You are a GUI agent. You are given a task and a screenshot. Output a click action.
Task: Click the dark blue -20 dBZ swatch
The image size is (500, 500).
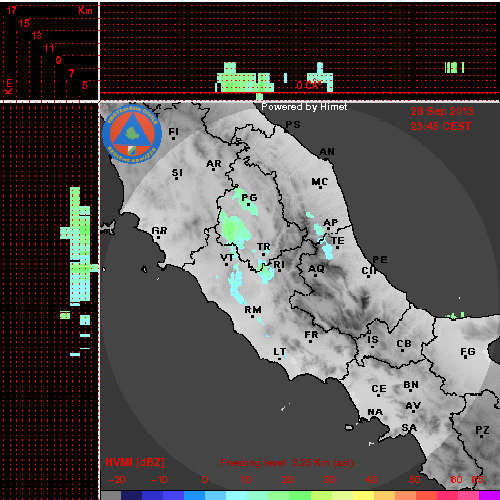[x=132, y=495]
